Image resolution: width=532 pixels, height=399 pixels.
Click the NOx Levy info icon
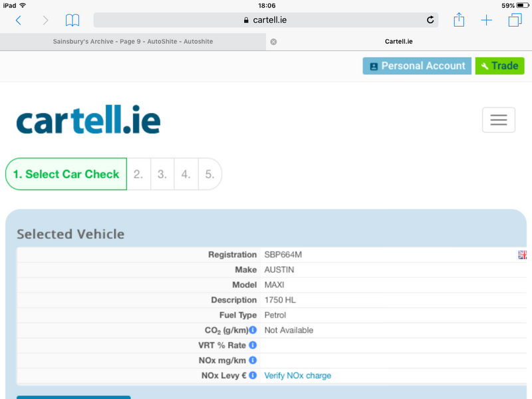253,376
